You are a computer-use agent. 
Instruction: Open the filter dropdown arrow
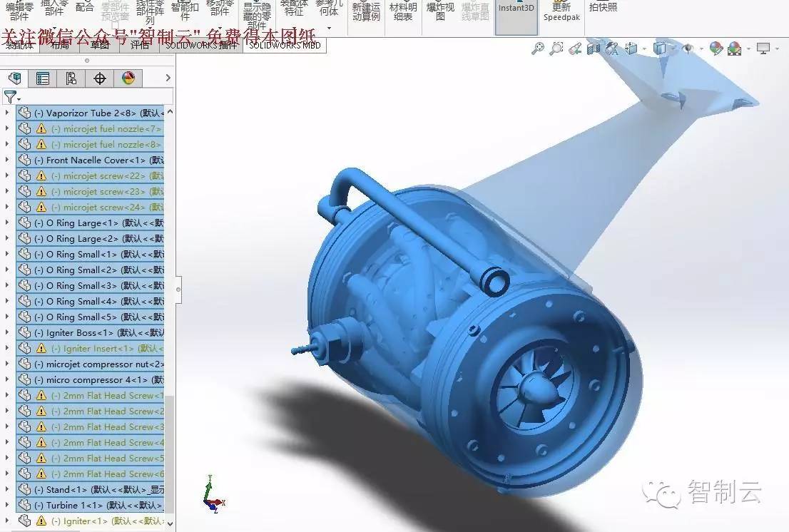[x=19, y=99]
